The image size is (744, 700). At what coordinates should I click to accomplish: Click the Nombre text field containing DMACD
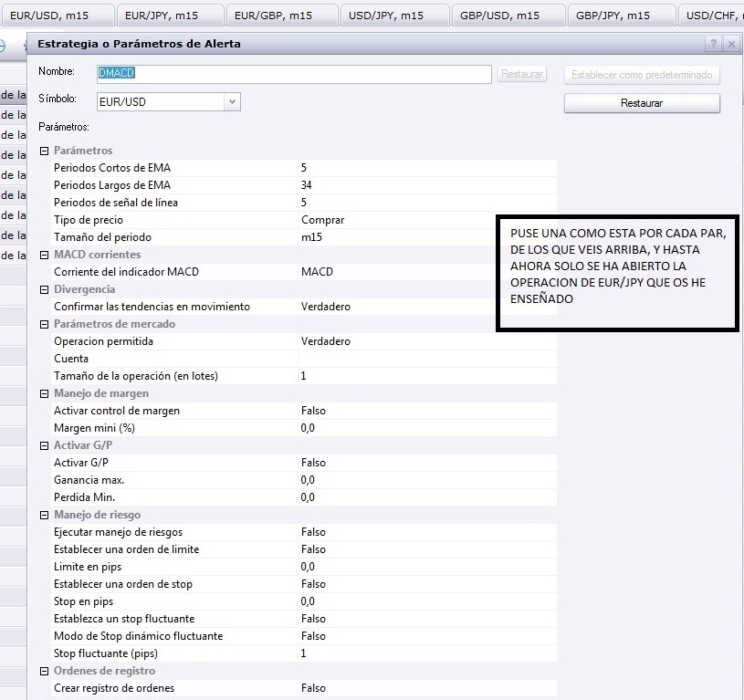(x=294, y=74)
